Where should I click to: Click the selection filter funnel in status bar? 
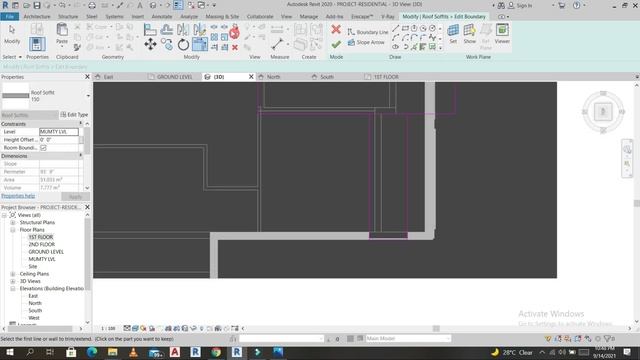pos(607,338)
